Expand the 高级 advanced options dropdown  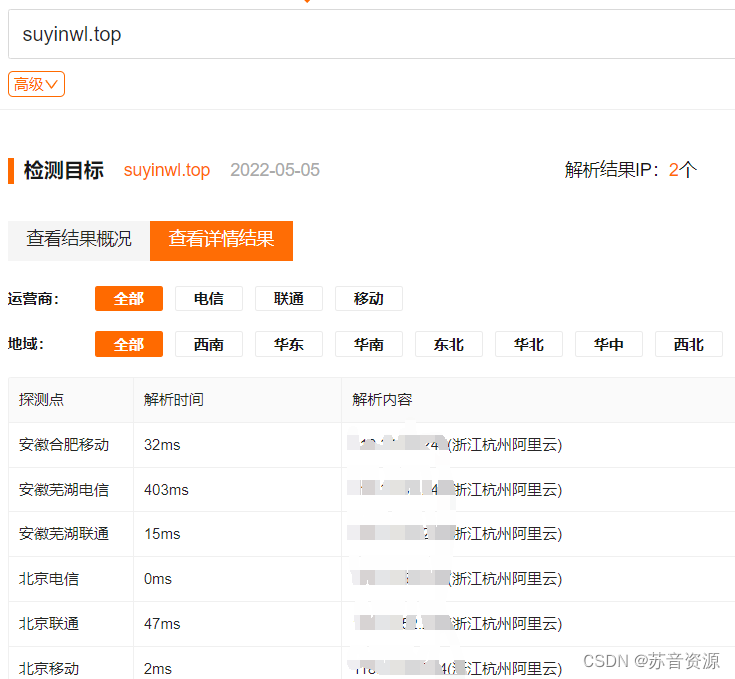pos(36,85)
